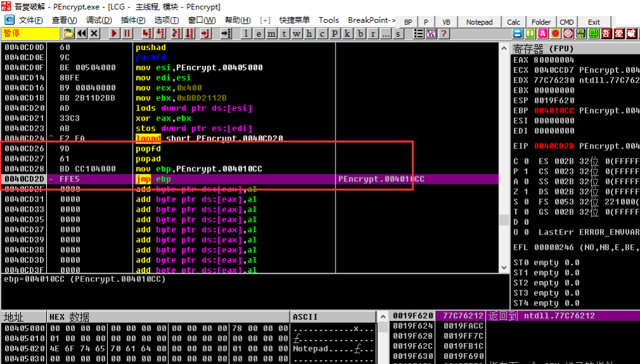Click the Open file folder icon

69,34
